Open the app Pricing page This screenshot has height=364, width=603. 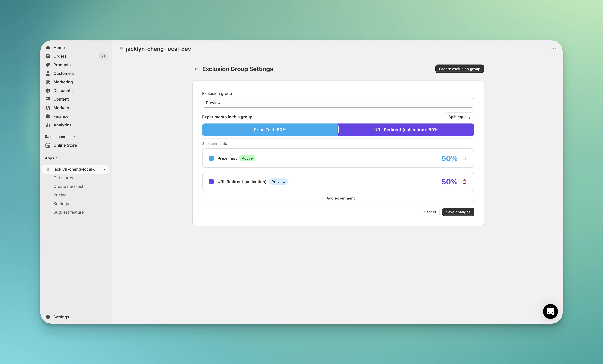click(60, 195)
